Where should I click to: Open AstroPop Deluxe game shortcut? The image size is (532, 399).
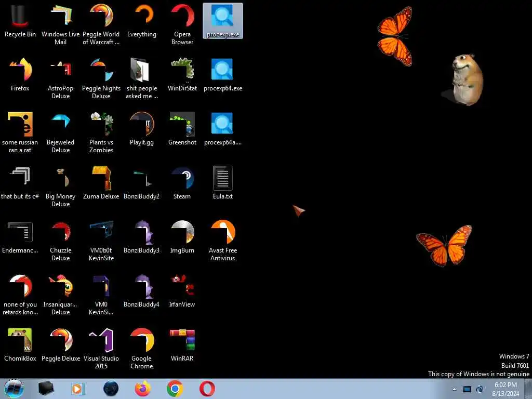[x=60, y=78]
